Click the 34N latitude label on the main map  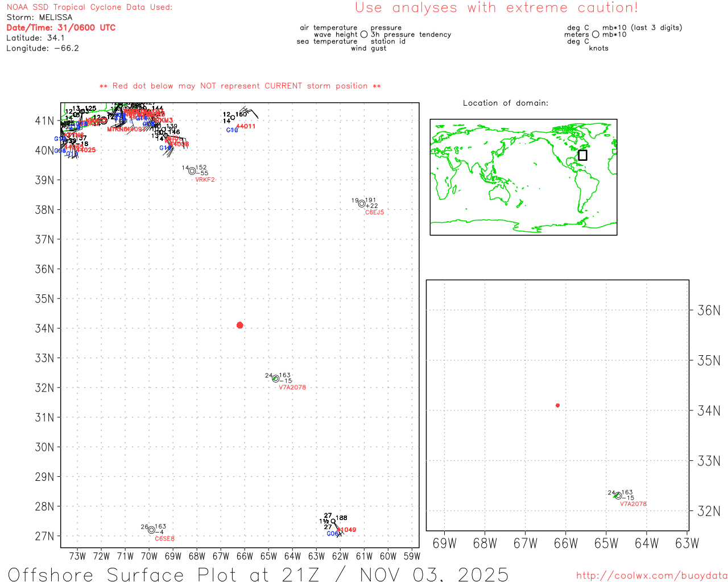[44, 329]
